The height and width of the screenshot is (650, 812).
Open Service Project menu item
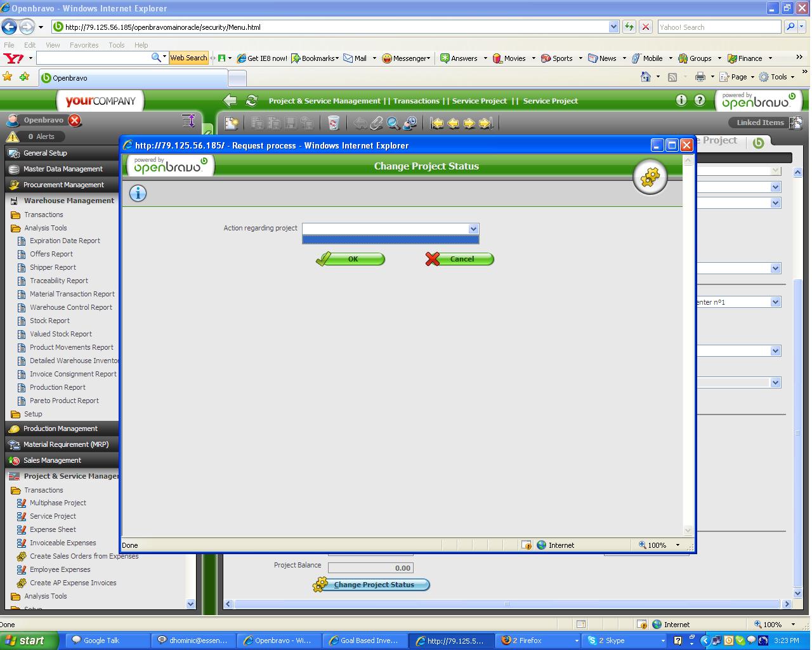pyautogui.click(x=53, y=516)
